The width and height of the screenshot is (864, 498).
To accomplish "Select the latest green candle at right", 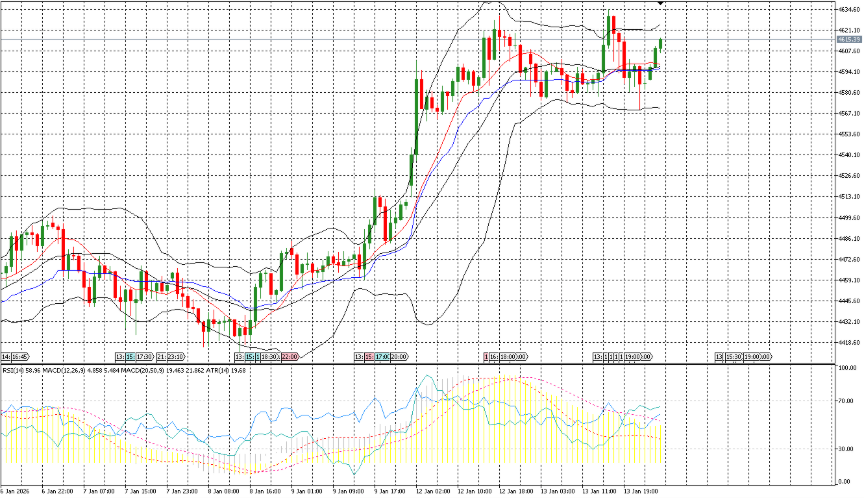I will pos(661,45).
